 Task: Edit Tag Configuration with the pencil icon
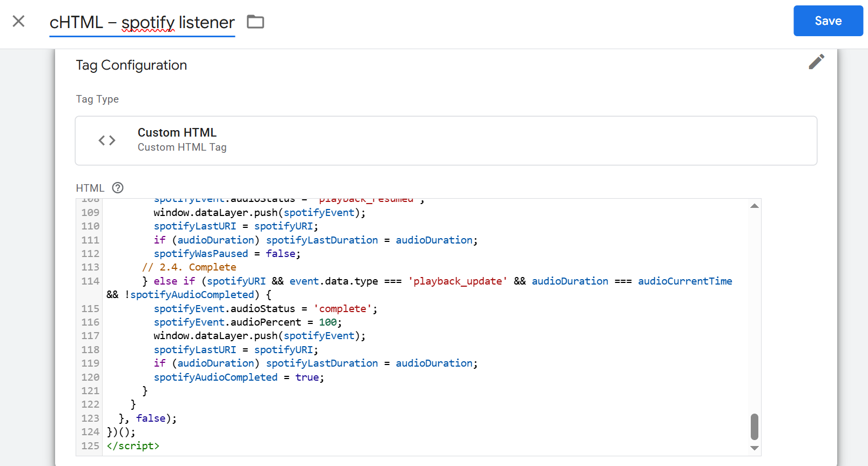[816, 62]
